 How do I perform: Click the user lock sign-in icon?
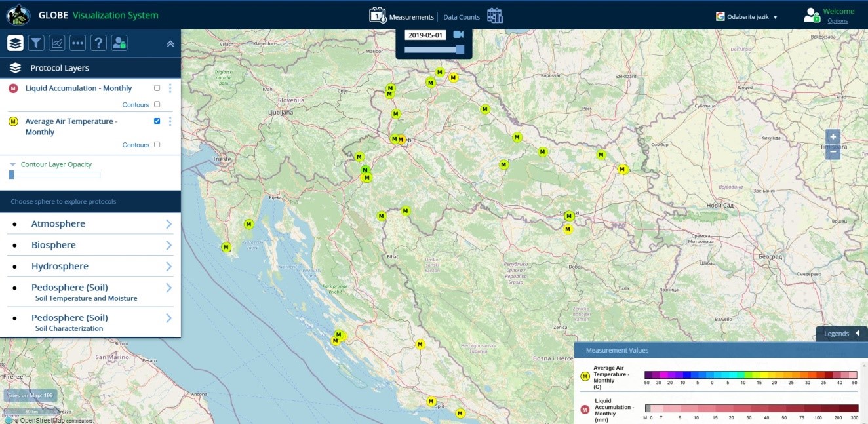click(x=119, y=43)
